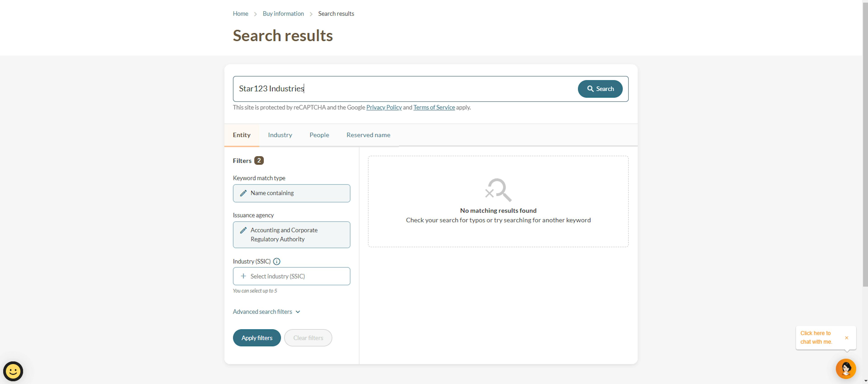Viewport: 868px width, 384px height.
Task: Click the Search button with magnifier icon
Action: [600, 89]
